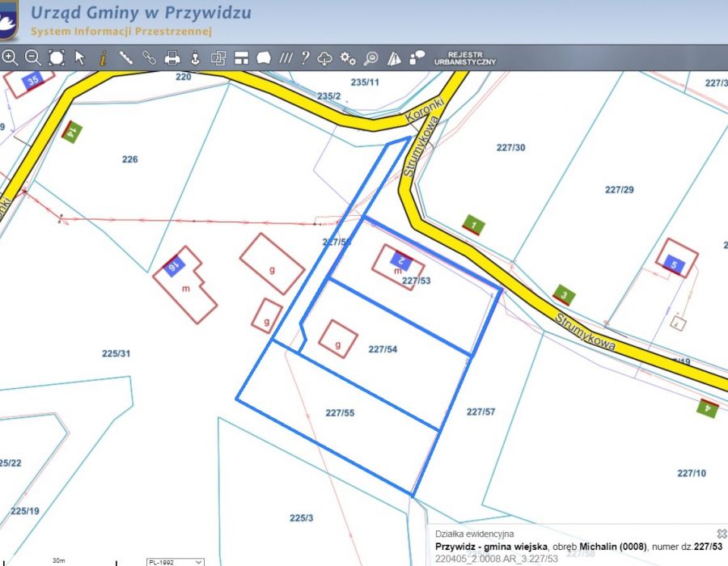Click parcel label 225/31
Screen dimensions: 728x566
pos(116,353)
